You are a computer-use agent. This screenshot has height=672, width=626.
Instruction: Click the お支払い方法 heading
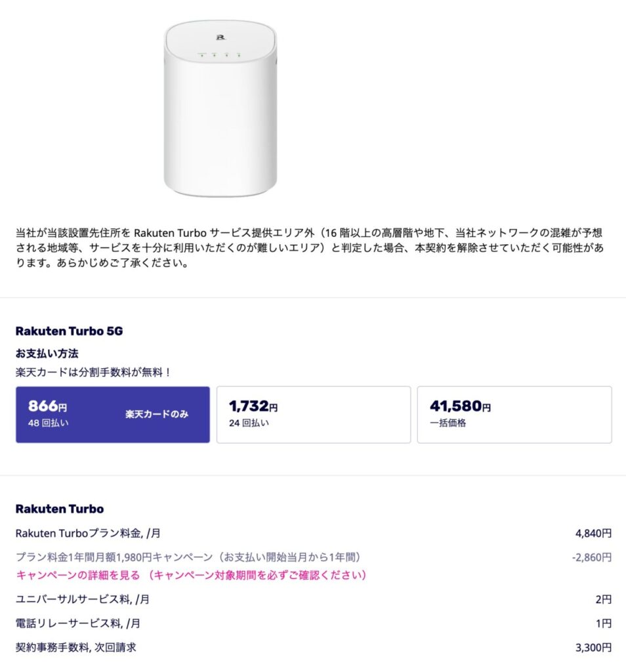pyautogui.click(x=47, y=354)
